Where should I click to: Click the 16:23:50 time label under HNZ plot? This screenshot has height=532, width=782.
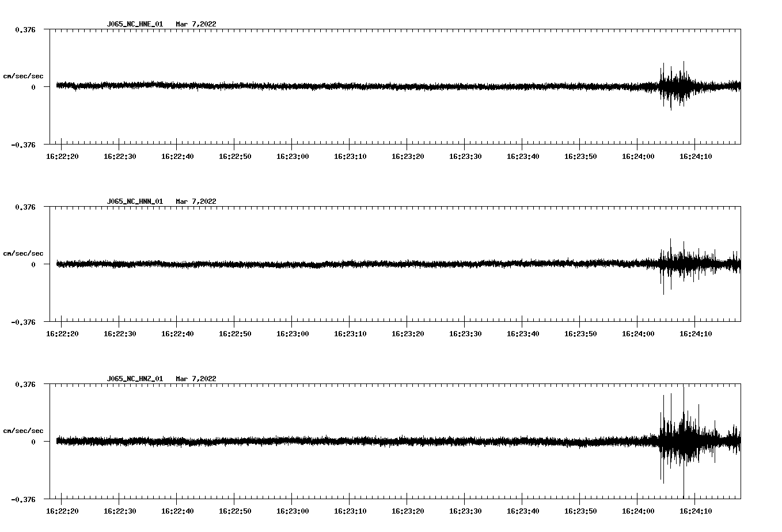[580, 511]
